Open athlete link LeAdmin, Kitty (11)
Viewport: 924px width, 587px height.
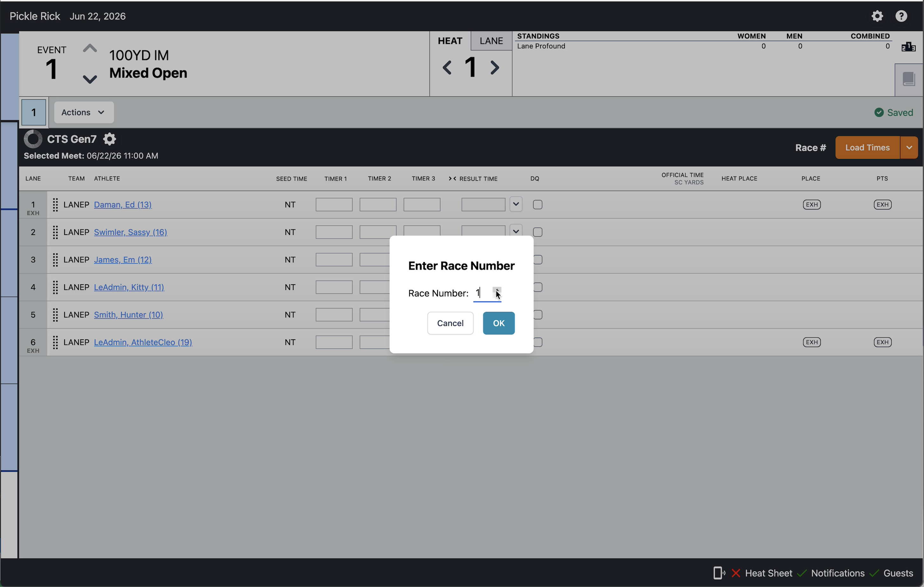(129, 287)
